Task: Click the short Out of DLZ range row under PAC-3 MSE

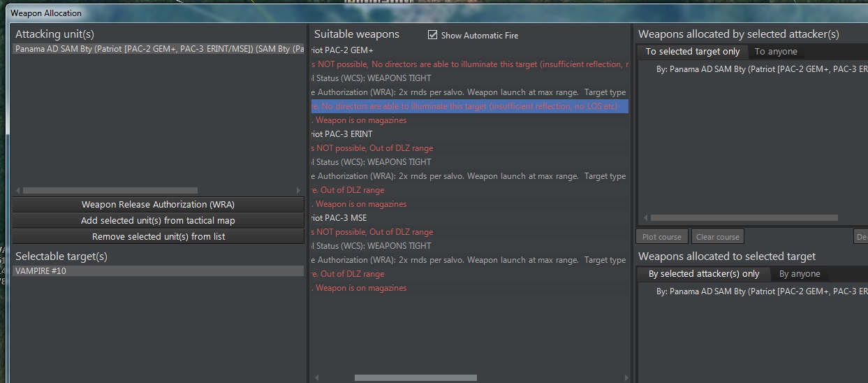Action: tap(469, 274)
